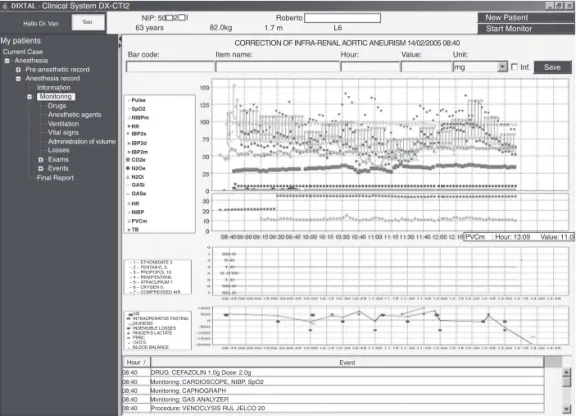Select Current Case heading
Screen dimensions: 576x416
pyautogui.click(x=23, y=52)
